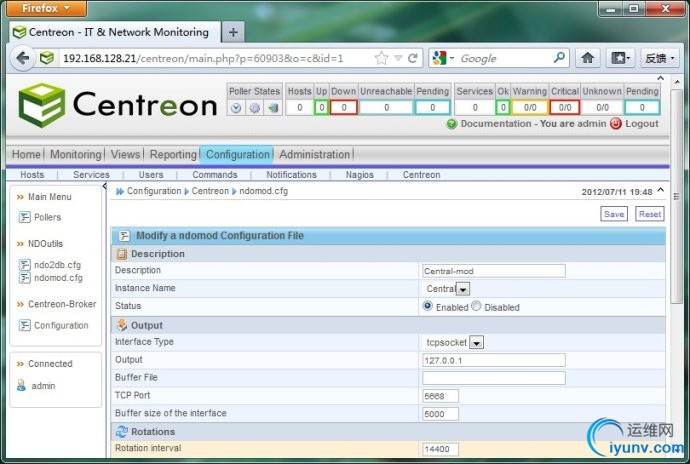Click first poller state clock icon
The image size is (690, 464).
[236, 108]
